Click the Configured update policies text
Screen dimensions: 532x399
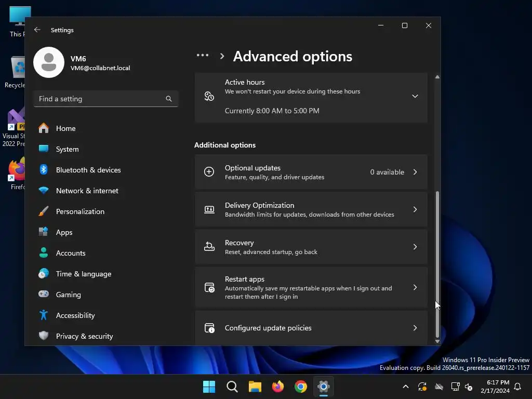point(268,328)
